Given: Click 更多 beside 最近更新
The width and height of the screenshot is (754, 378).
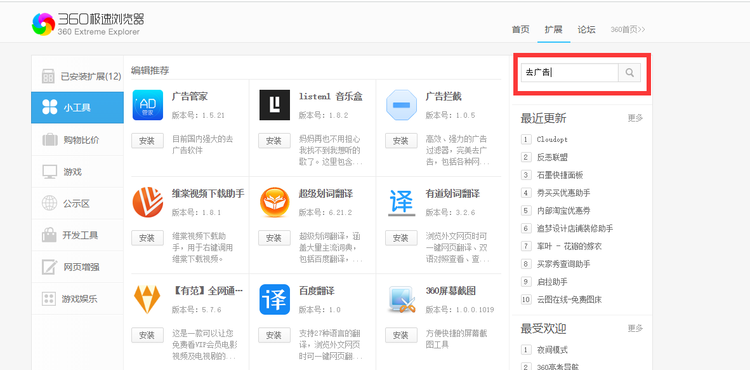Looking at the screenshot, I should point(635,118).
